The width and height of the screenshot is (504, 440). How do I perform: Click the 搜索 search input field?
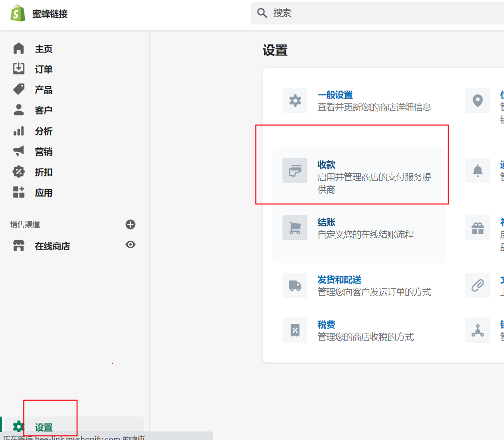(x=377, y=13)
